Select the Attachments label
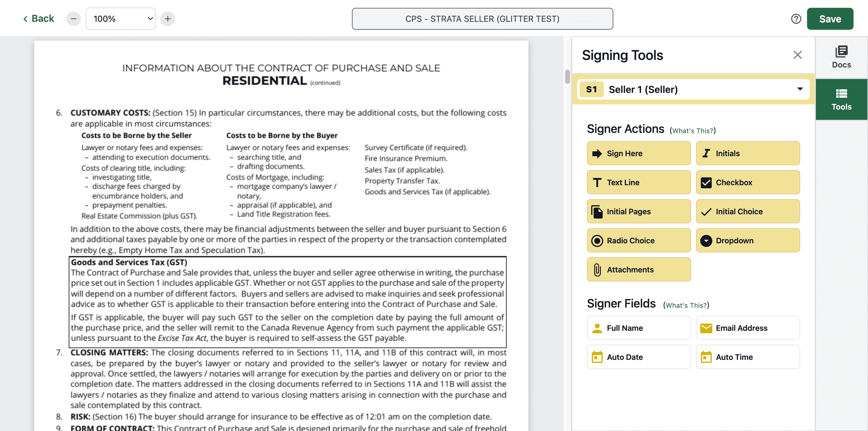Viewport: 868px width, 431px height. (630, 270)
